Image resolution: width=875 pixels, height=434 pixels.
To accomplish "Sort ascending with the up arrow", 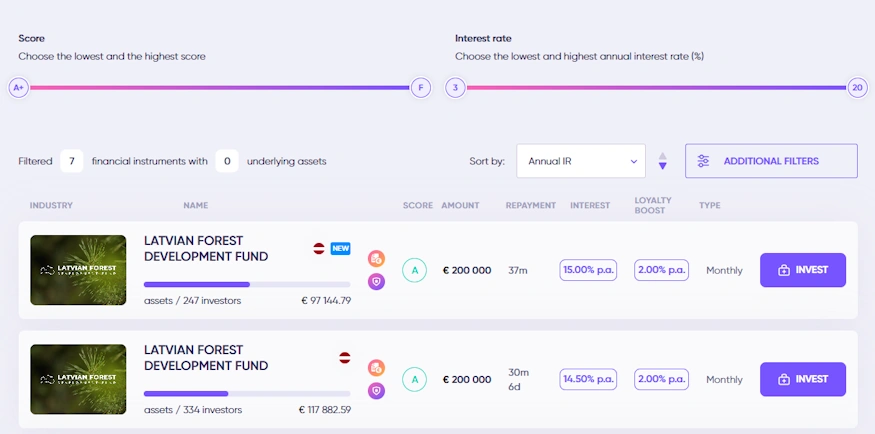I will [x=662, y=155].
